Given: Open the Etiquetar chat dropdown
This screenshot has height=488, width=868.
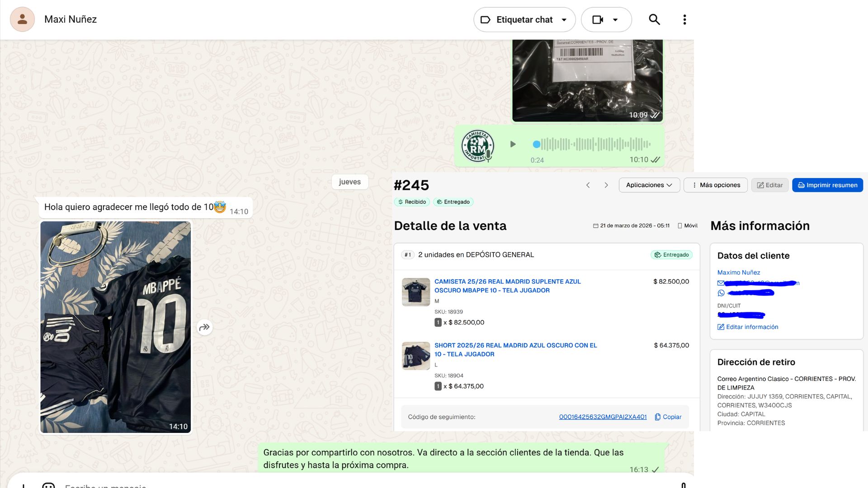Looking at the screenshot, I should click(524, 19).
